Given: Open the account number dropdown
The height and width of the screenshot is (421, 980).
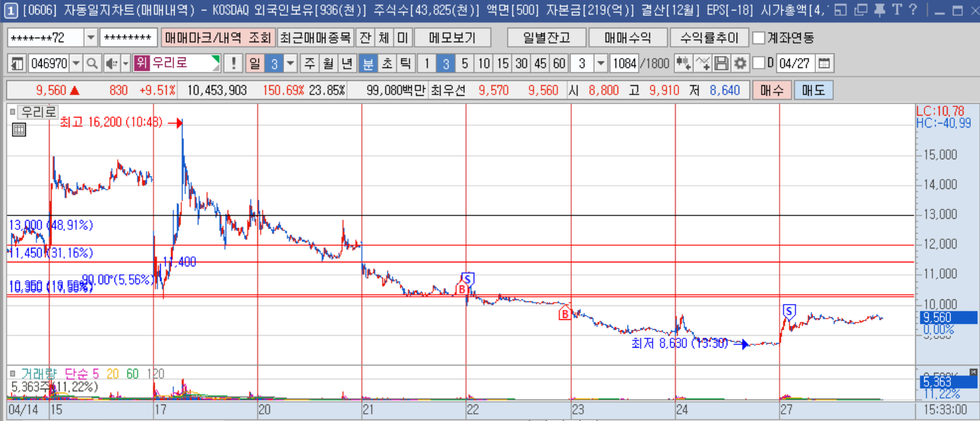Looking at the screenshot, I should pyautogui.click(x=91, y=38).
